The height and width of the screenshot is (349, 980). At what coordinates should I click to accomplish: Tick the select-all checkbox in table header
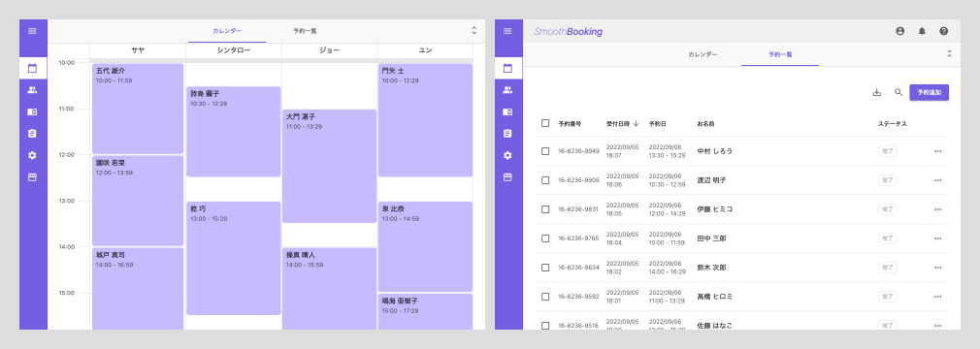[x=545, y=123]
